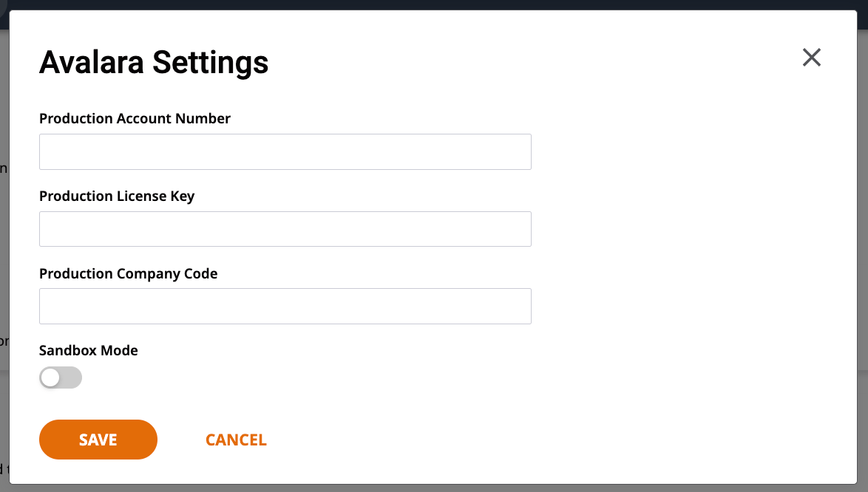Viewport: 868px width, 492px height.
Task: Click the Sandbox Mode label text
Action: click(x=88, y=350)
